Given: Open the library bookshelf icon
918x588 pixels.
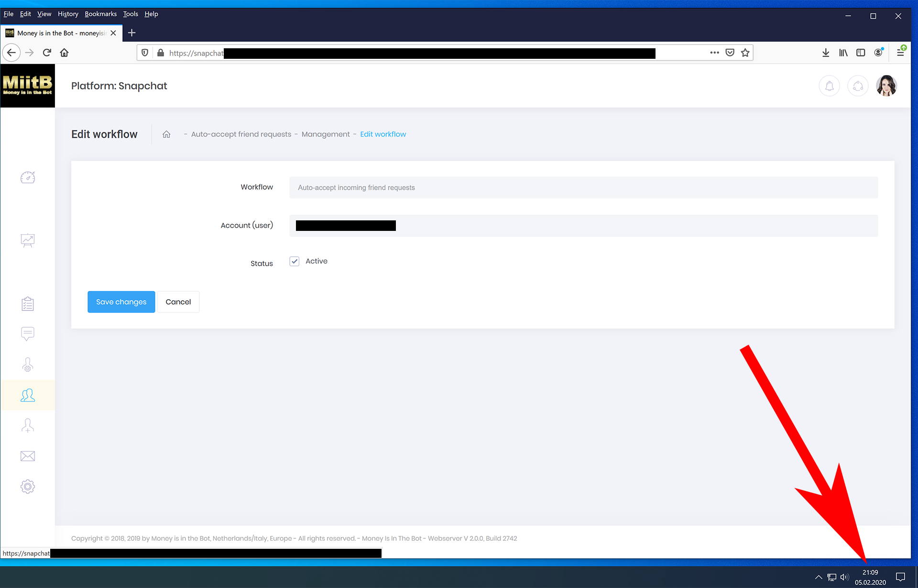Looking at the screenshot, I should point(843,53).
